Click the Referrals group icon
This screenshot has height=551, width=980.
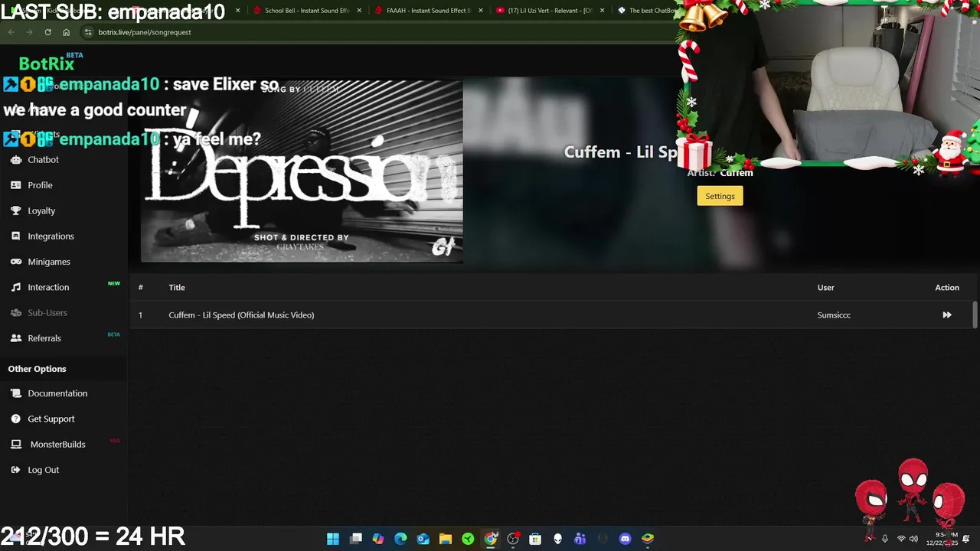[15, 338]
